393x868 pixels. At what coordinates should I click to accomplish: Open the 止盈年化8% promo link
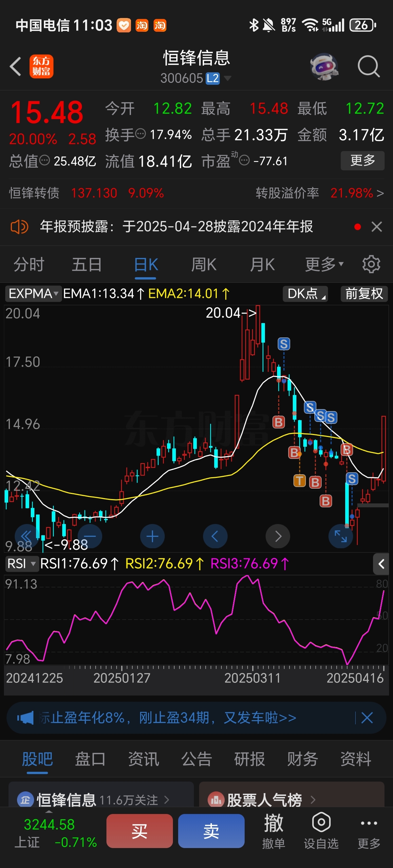coord(168,718)
